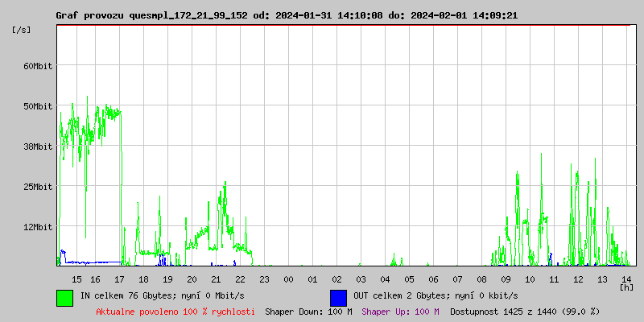Click hour 09 on the time axis
Viewport: 644px width, 322px height.
coord(506,279)
